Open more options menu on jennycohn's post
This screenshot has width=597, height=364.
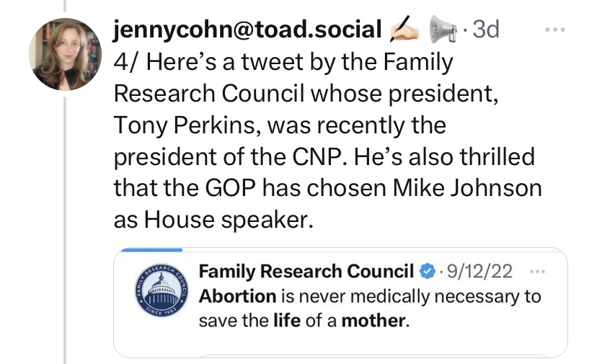pyautogui.click(x=555, y=30)
